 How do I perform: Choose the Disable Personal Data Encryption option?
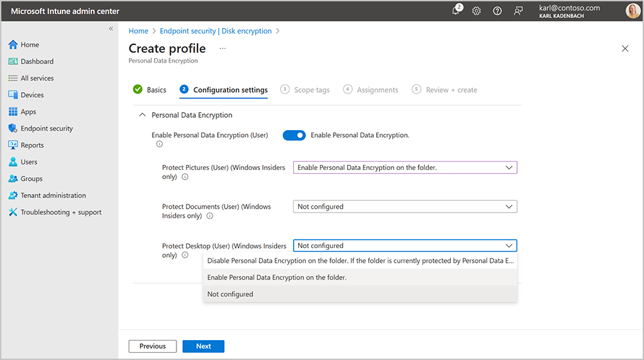(360, 261)
